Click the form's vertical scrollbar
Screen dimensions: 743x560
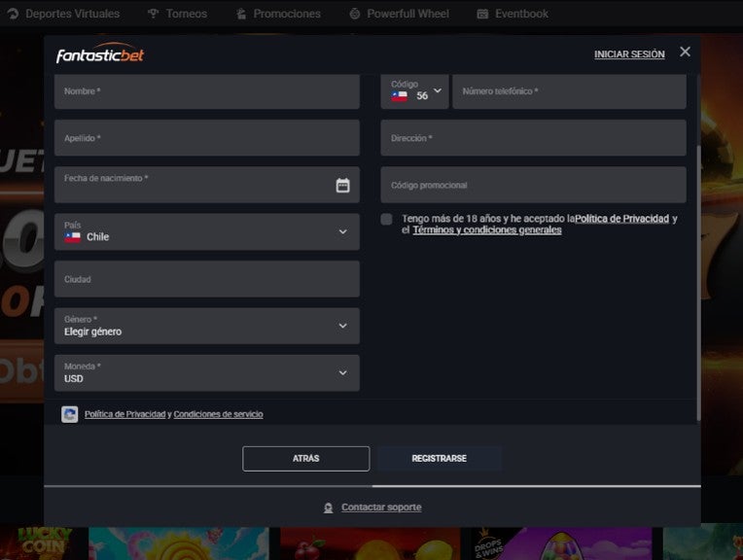[x=698, y=283]
